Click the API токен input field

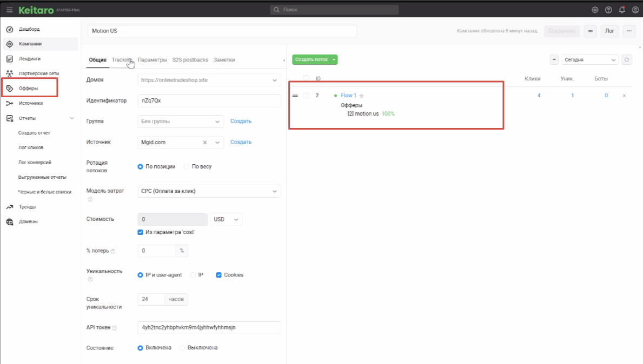(209, 328)
